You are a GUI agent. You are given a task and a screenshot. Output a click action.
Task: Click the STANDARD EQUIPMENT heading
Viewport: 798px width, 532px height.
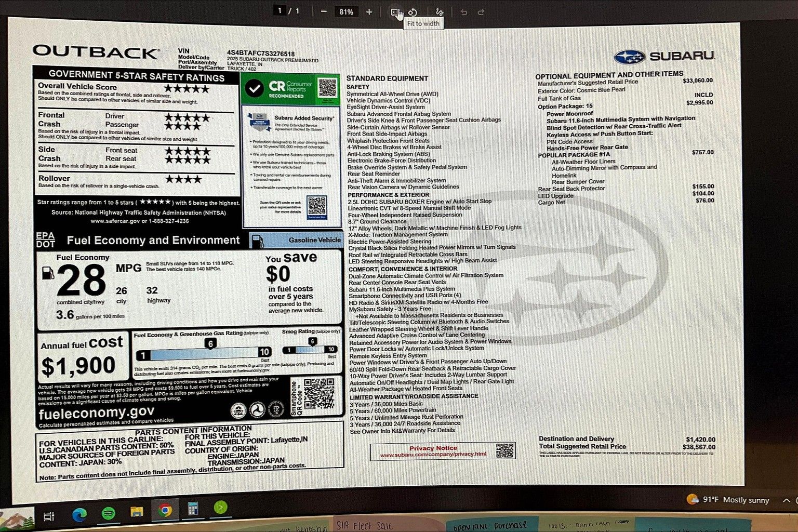pyautogui.click(x=387, y=78)
